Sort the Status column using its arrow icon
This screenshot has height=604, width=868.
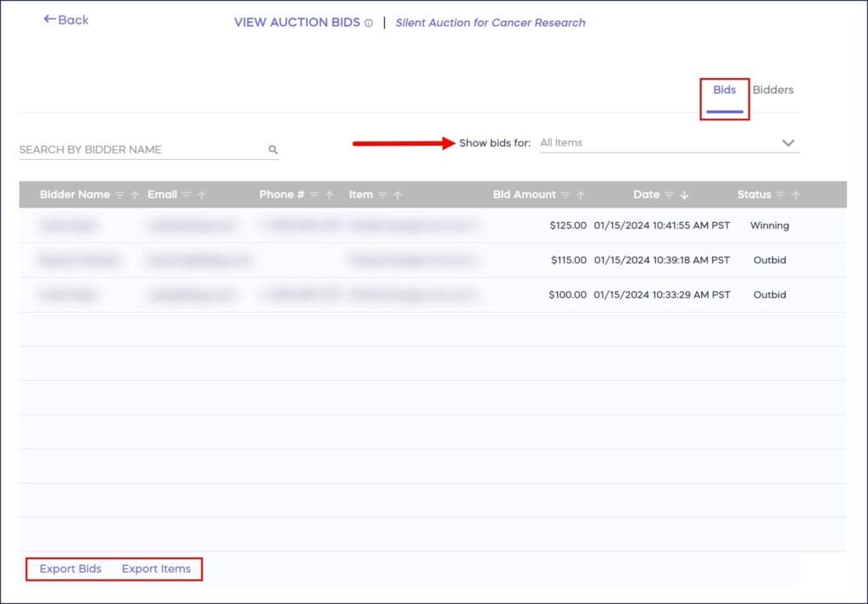(795, 194)
